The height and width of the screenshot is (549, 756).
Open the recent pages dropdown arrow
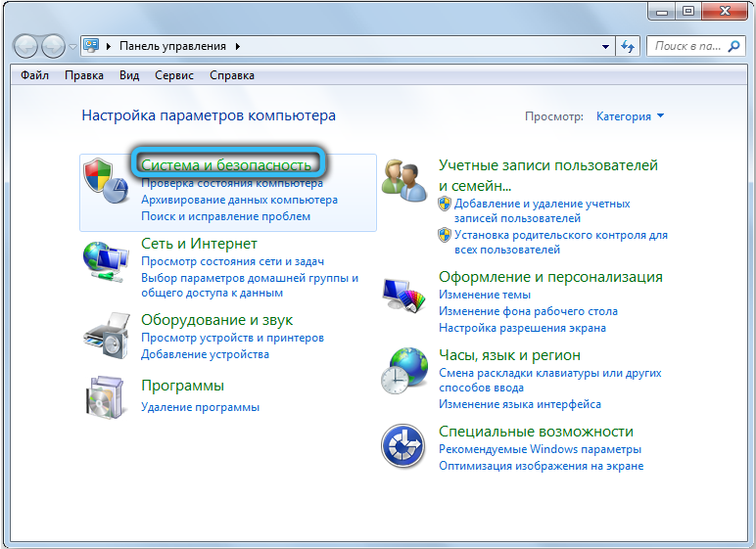pyautogui.click(x=72, y=47)
